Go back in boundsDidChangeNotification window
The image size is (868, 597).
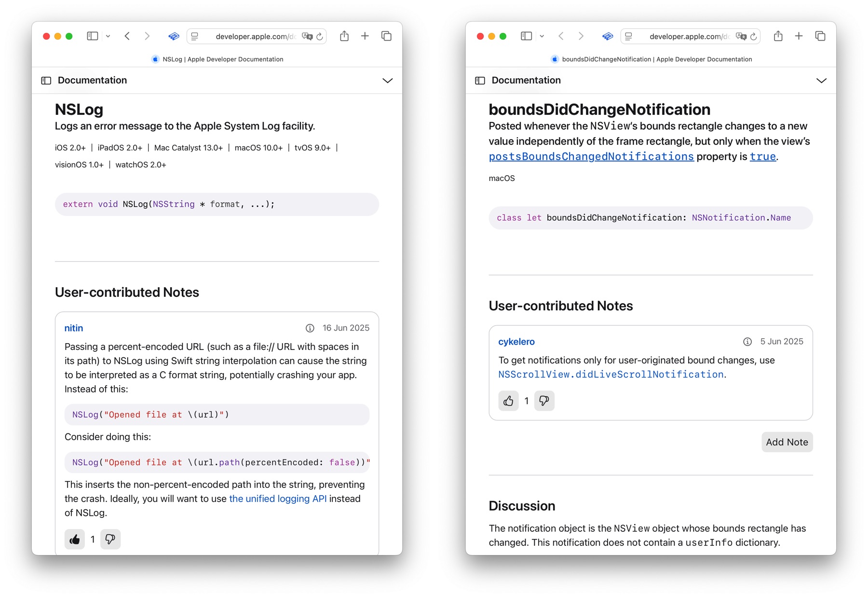[561, 36]
